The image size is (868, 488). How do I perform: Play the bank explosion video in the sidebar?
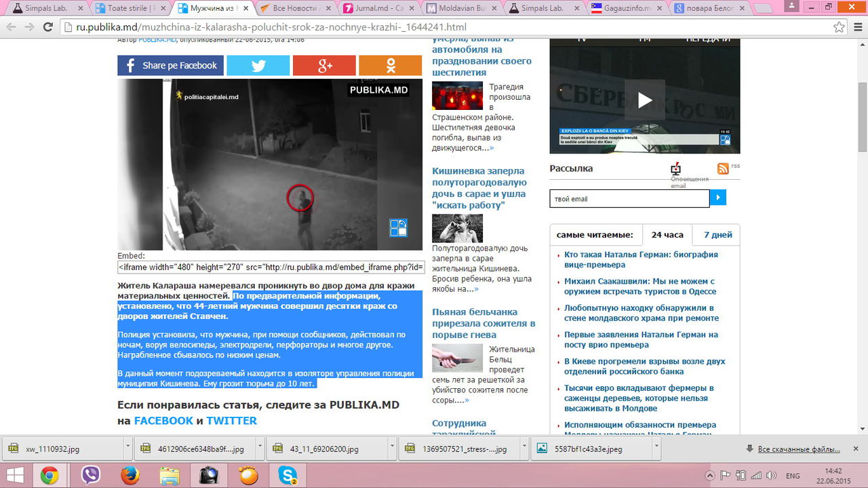point(644,100)
